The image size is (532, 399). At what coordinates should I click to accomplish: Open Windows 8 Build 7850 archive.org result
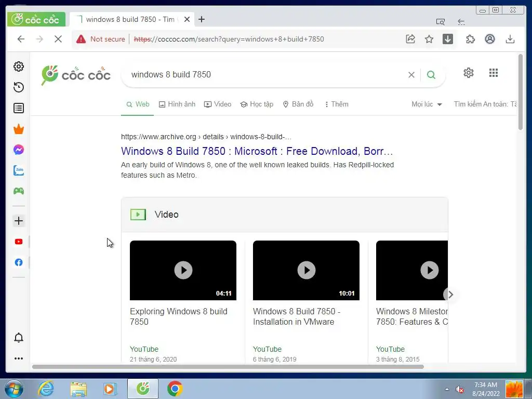(257, 151)
